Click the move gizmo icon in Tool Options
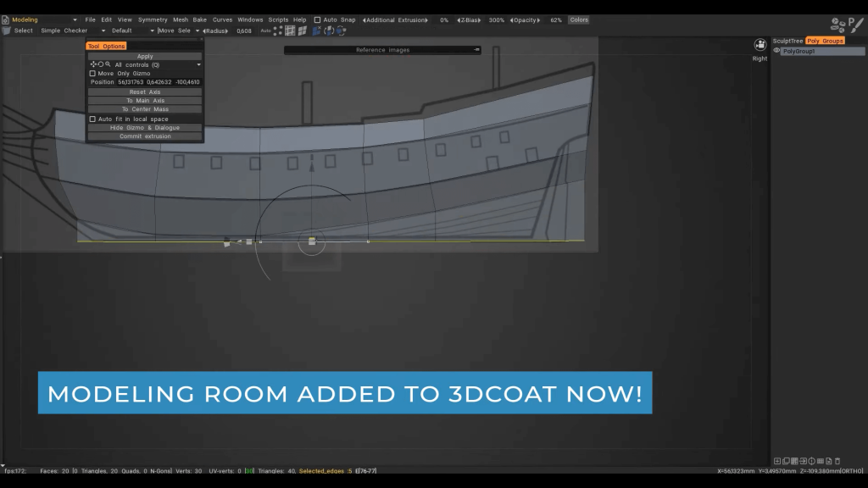 [93, 64]
